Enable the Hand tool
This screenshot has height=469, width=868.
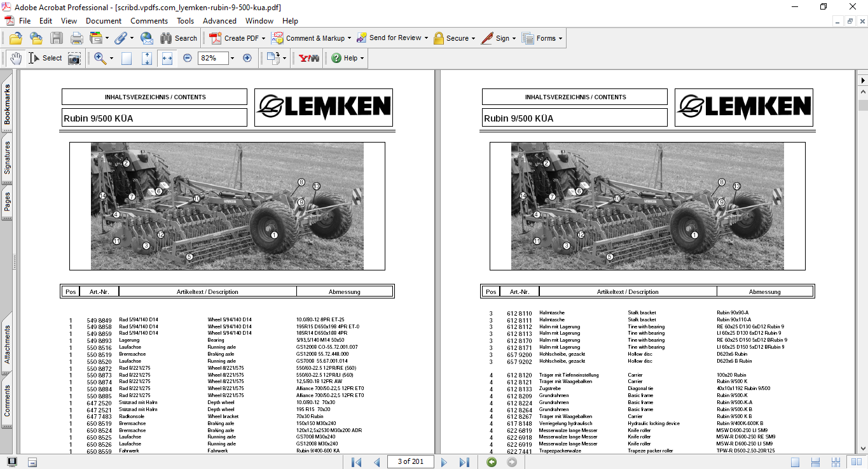click(16, 58)
